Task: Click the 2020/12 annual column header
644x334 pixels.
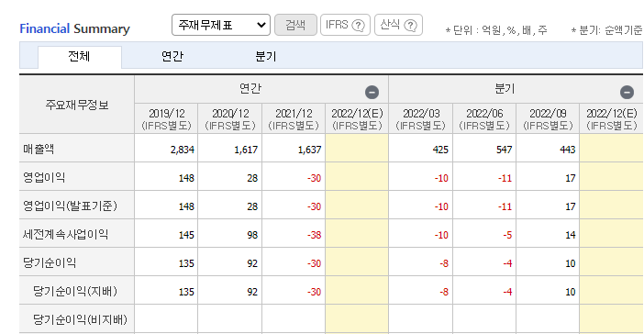Action: point(230,119)
